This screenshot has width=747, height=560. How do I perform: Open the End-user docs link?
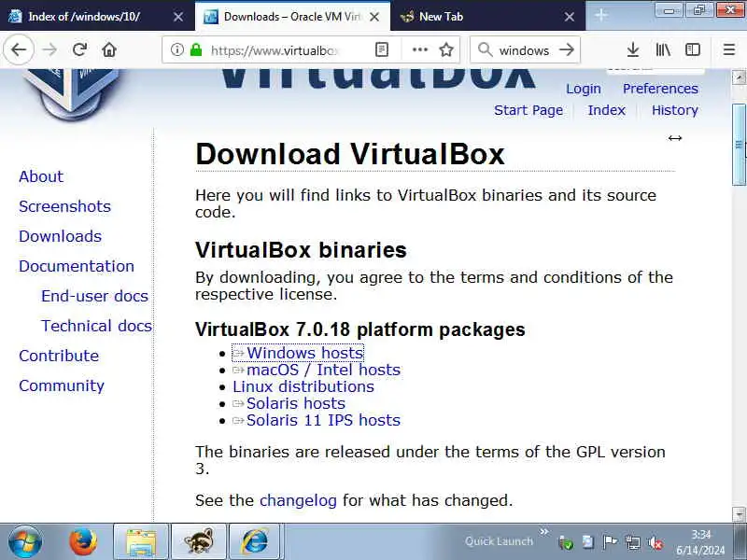tap(94, 296)
